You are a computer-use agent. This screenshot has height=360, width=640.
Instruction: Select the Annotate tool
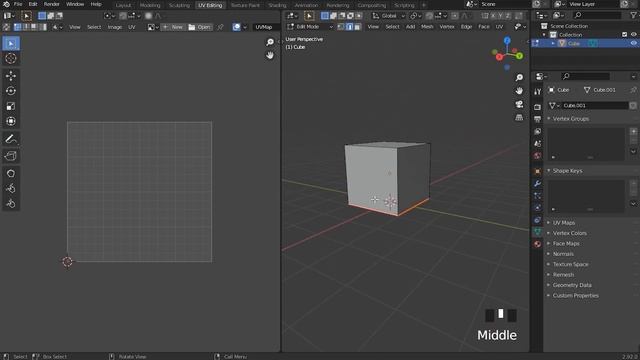11,139
